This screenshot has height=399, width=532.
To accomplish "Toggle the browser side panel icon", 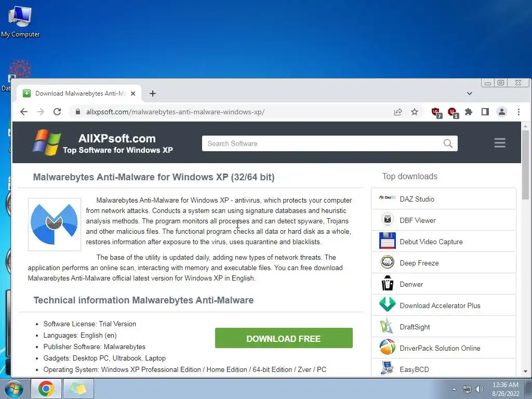I will tap(485, 112).
